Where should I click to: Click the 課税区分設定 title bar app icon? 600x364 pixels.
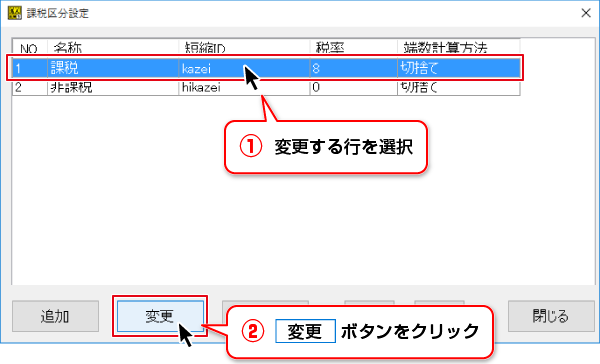click(x=15, y=13)
